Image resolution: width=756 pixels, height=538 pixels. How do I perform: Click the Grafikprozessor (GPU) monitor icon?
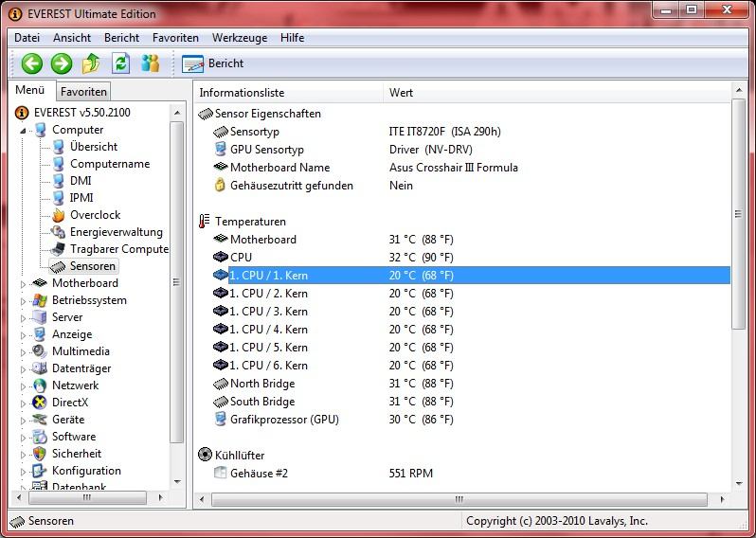[221, 419]
